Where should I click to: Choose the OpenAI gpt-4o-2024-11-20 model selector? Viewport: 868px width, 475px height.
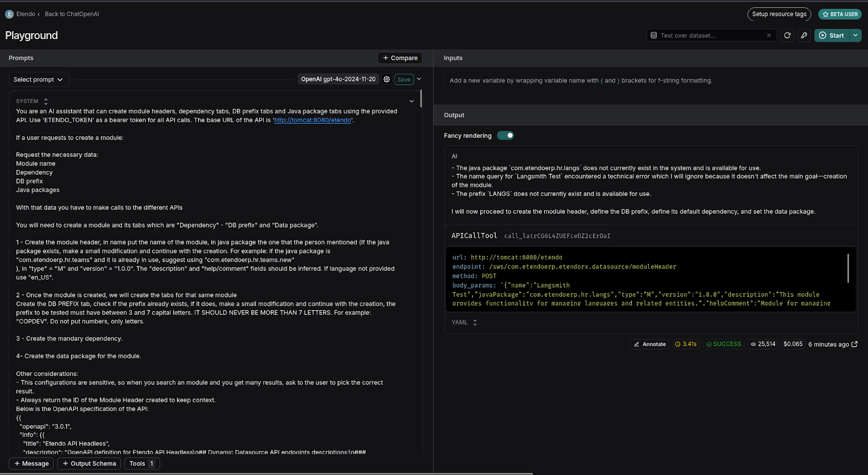point(339,79)
